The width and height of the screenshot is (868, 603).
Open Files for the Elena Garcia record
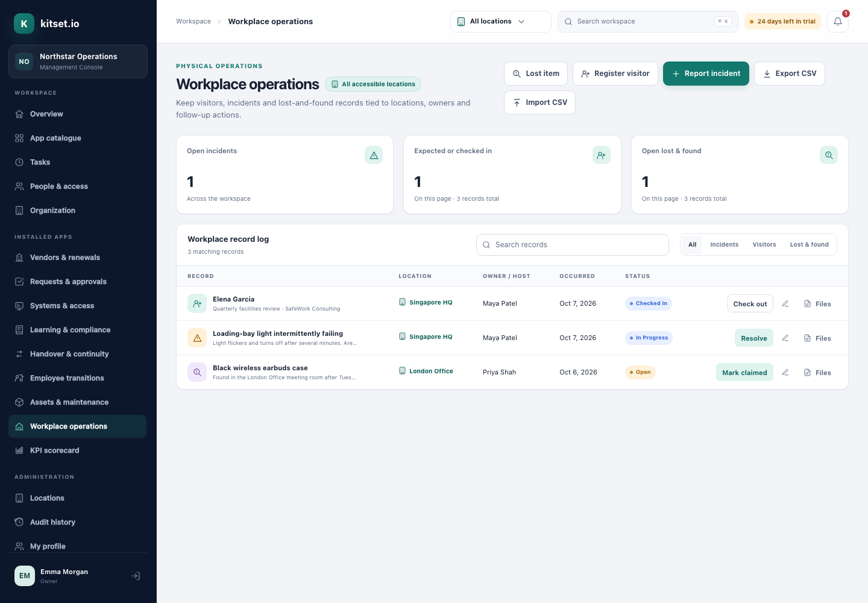817,304
